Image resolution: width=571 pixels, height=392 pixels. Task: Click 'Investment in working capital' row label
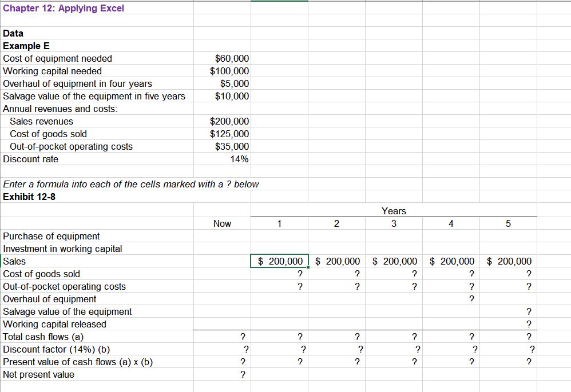pos(62,249)
